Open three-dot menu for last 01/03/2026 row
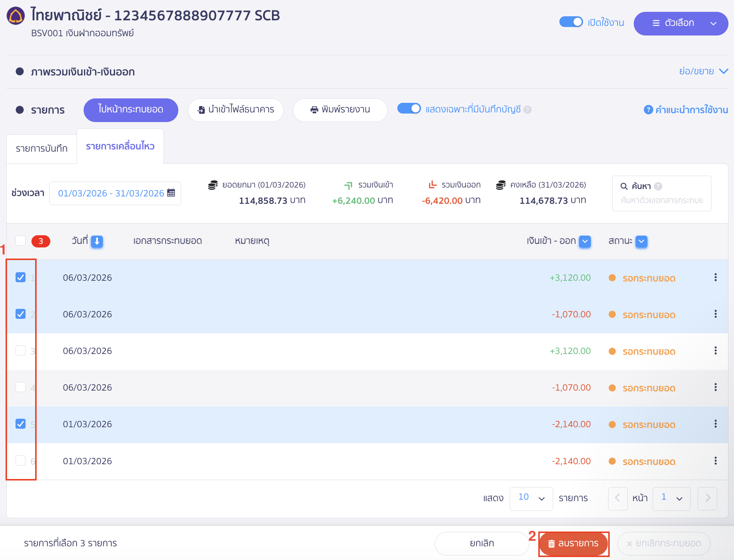Screen dimensions: 734x560 click(715, 461)
